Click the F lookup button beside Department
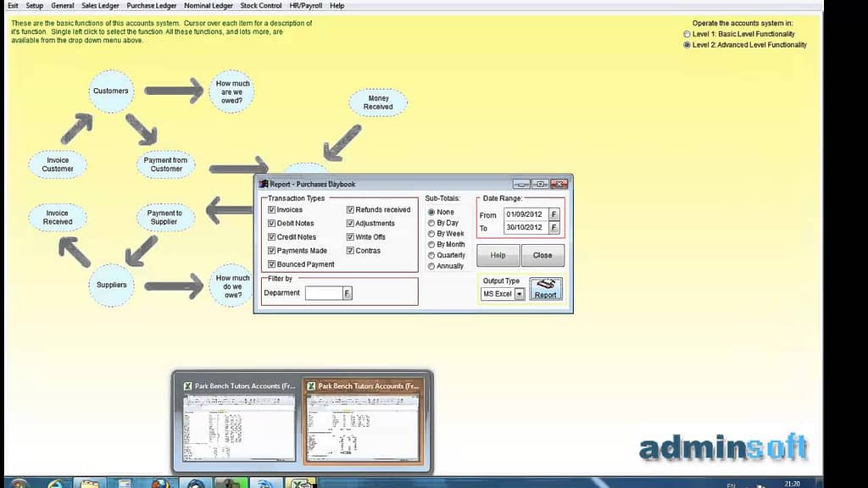This screenshot has height=488, width=868. coord(347,293)
